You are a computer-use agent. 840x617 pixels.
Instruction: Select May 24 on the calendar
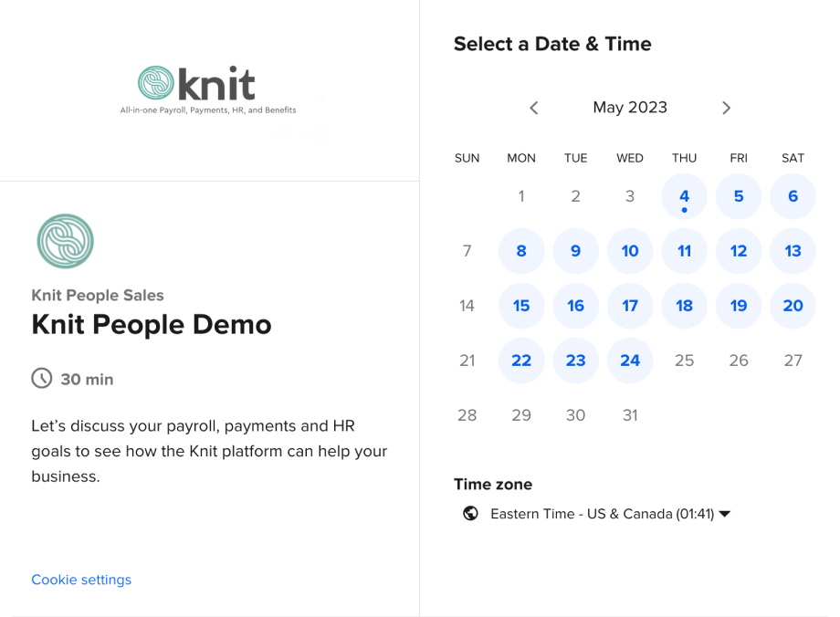click(630, 361)
